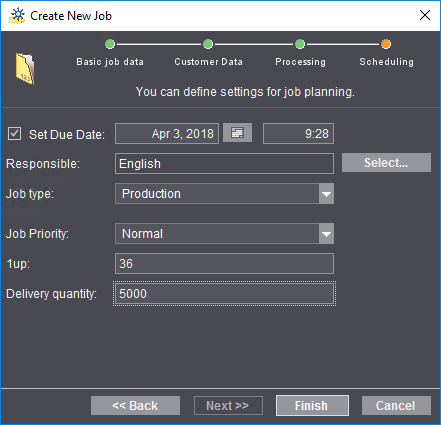Click the Job Priority label
The image size is (441, 425).
tap(37, 234)
